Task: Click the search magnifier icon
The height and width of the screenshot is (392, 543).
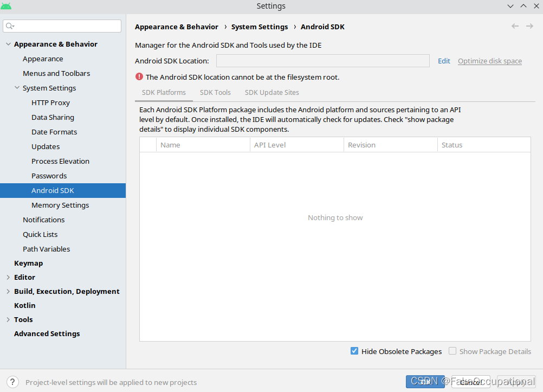Action: (x=10, y=26)
